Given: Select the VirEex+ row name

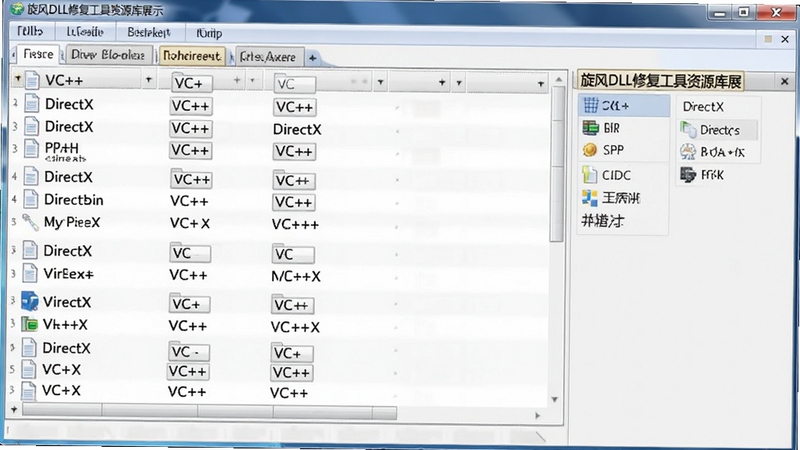Looking at the screenshot, I should click(68, 274).
